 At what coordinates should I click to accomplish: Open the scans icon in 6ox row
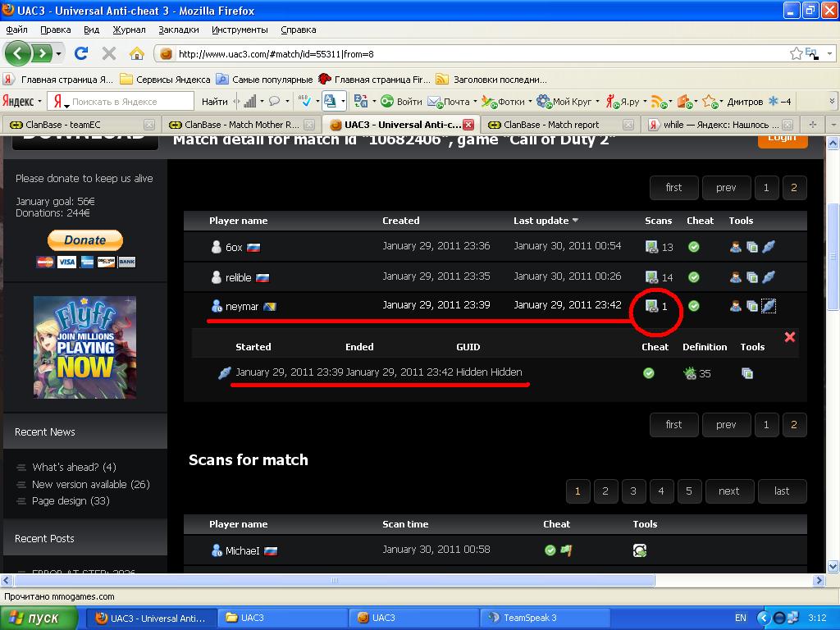click(x=651, y=247)
